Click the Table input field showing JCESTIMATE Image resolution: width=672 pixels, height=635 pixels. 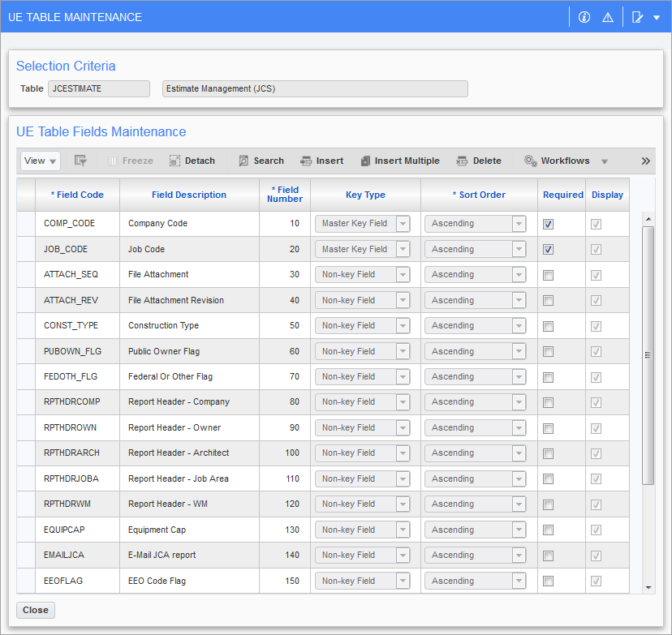(99, 88)
